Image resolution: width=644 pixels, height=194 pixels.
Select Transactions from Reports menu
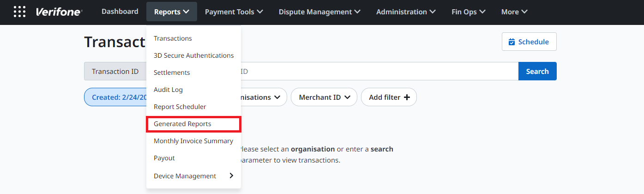point(193,38)
